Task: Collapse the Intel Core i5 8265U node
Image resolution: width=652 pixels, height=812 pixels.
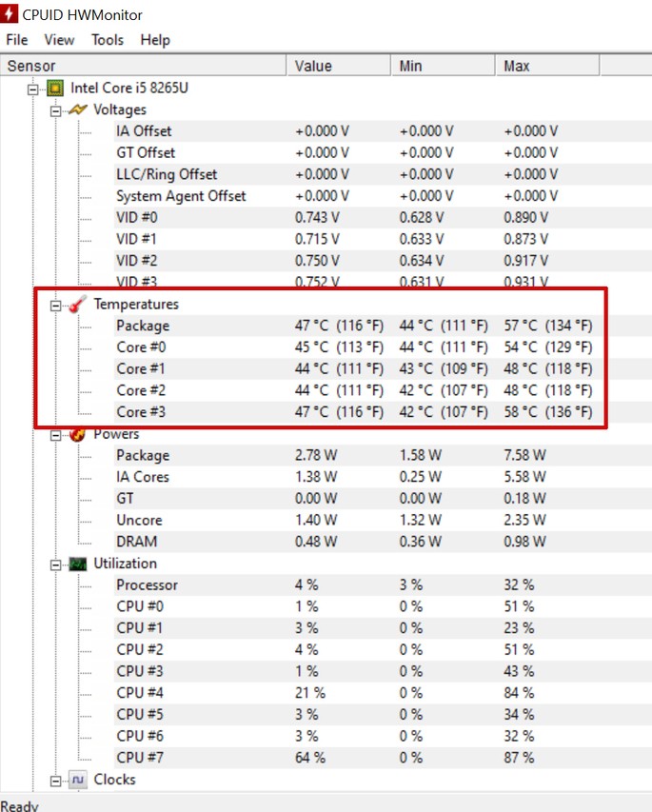Action: pos(33,89)
